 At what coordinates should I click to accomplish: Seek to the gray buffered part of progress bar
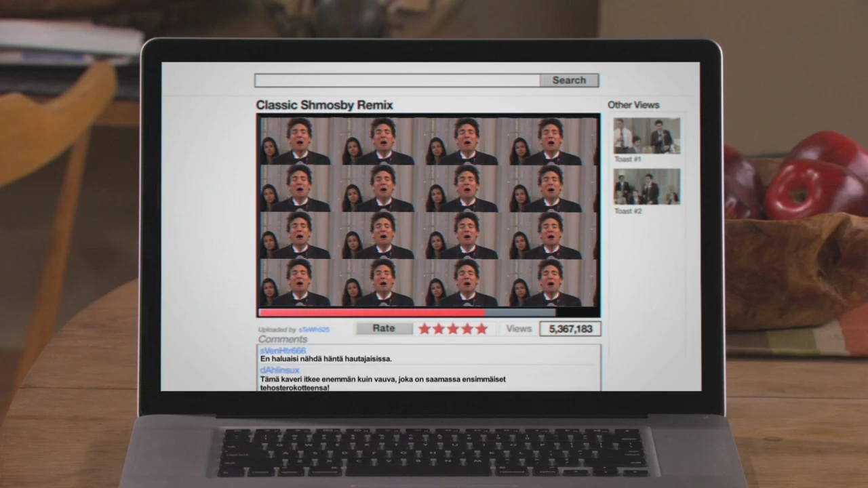point(519,312)
